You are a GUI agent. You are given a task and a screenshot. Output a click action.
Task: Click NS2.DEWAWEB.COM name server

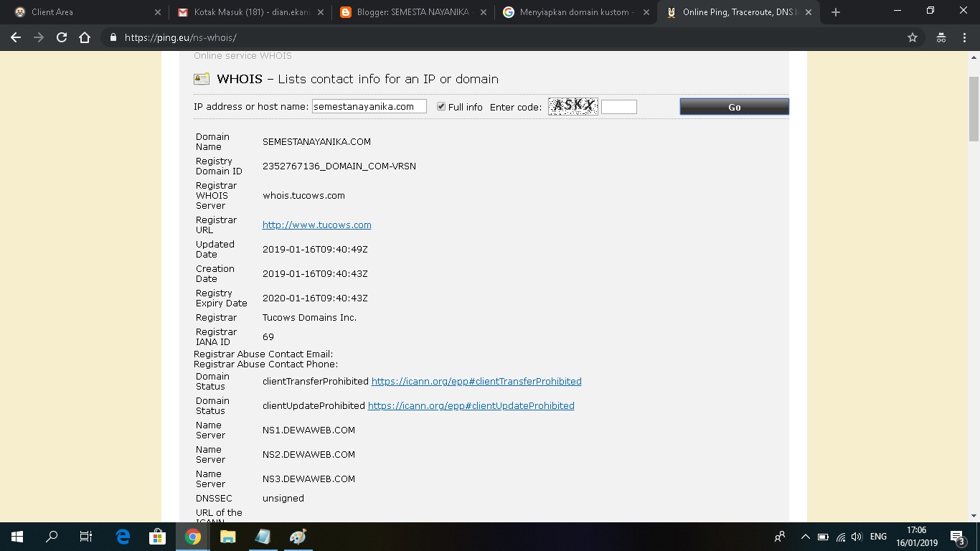308,454
